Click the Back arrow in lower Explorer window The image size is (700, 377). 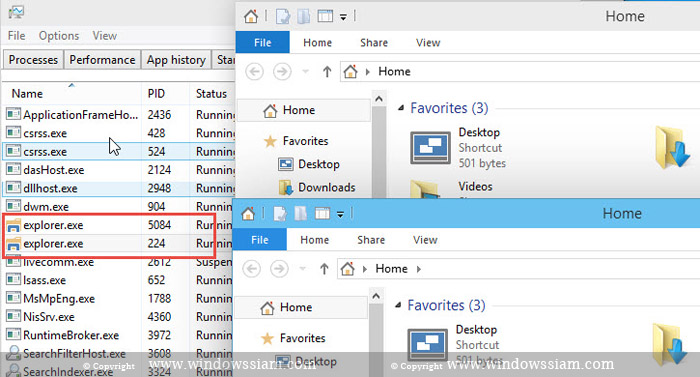tap(252, 269)
